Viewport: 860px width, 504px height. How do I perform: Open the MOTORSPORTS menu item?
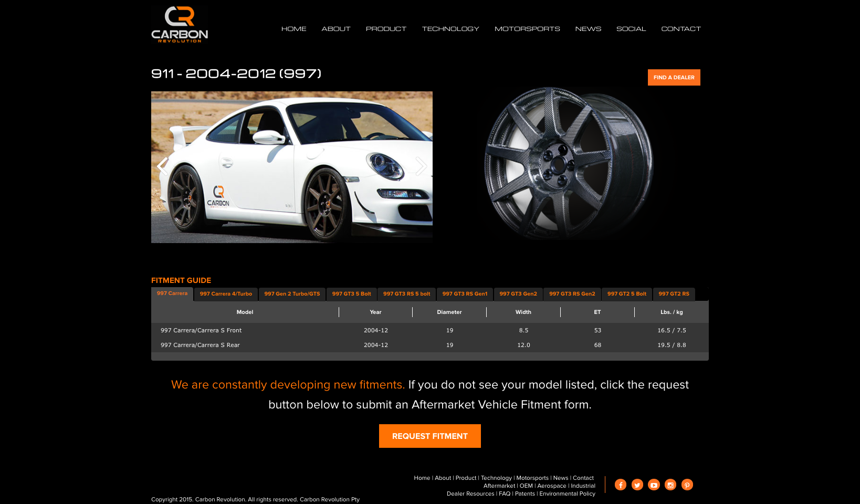[x=527, y=29]
